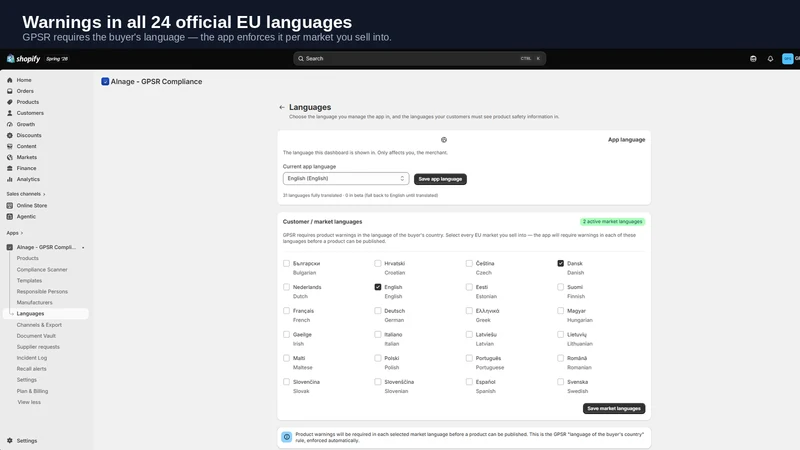Open Compliance Scanner in app menu
The width and height of the screenshot is (800, 450).
42,269
